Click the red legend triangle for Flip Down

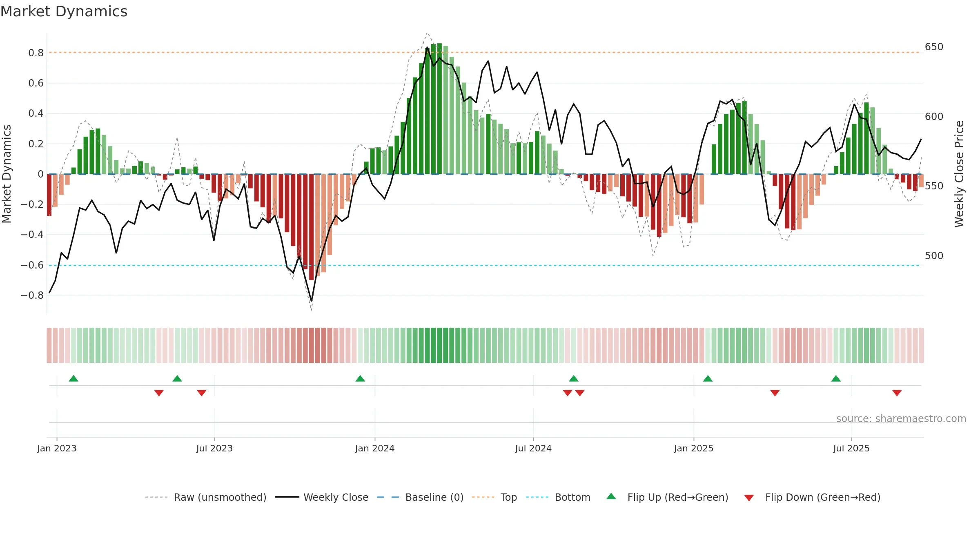click(749, 498)
